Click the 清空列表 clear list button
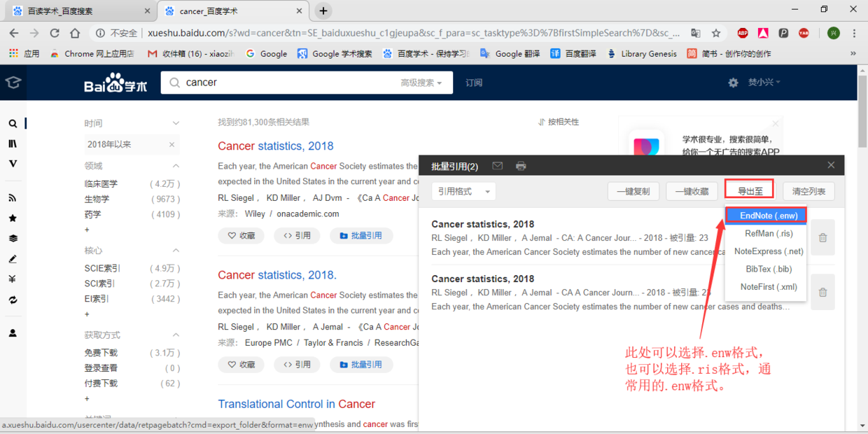Viewport: 868px width, 434px height. [808, 191]
